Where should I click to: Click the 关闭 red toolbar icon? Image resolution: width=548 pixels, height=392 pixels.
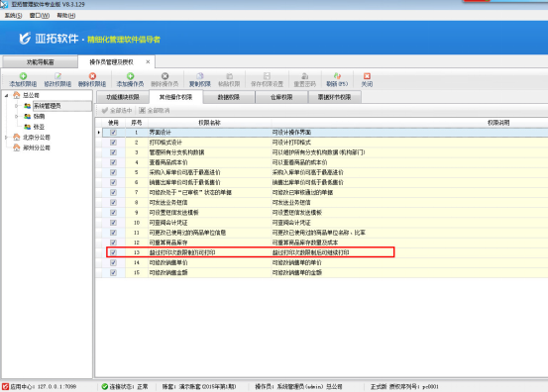[367, 76]
